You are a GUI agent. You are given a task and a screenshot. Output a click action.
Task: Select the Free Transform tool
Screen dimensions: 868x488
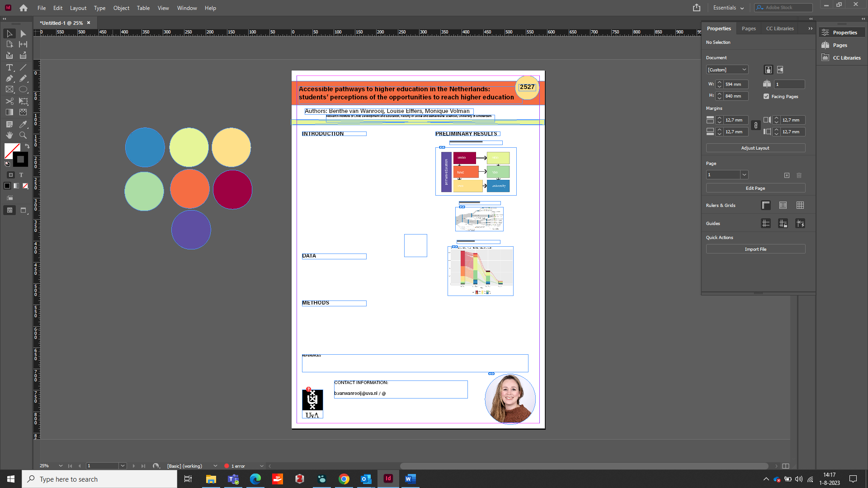pyautogui.click(x=23, y=101)
